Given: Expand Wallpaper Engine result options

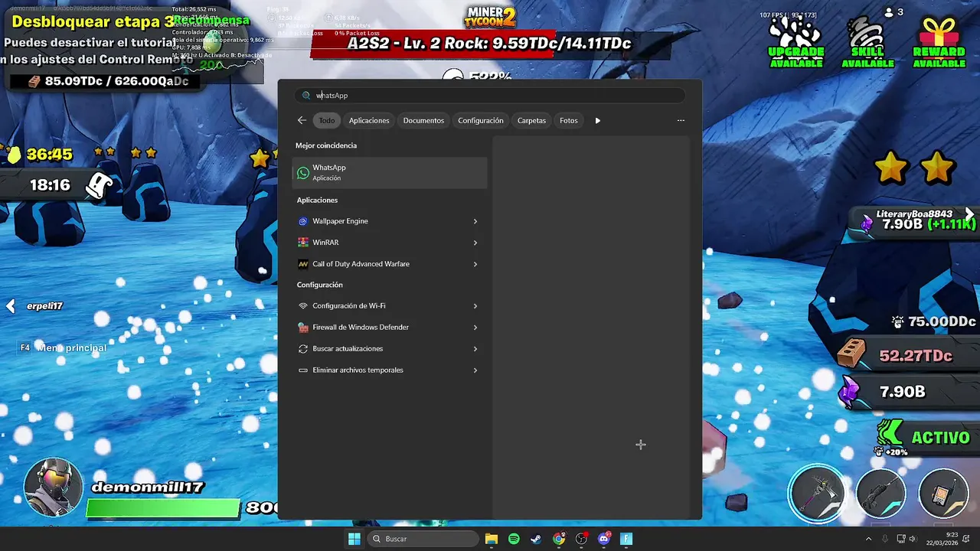Looking at the screenshot, I should click(475, 221).
